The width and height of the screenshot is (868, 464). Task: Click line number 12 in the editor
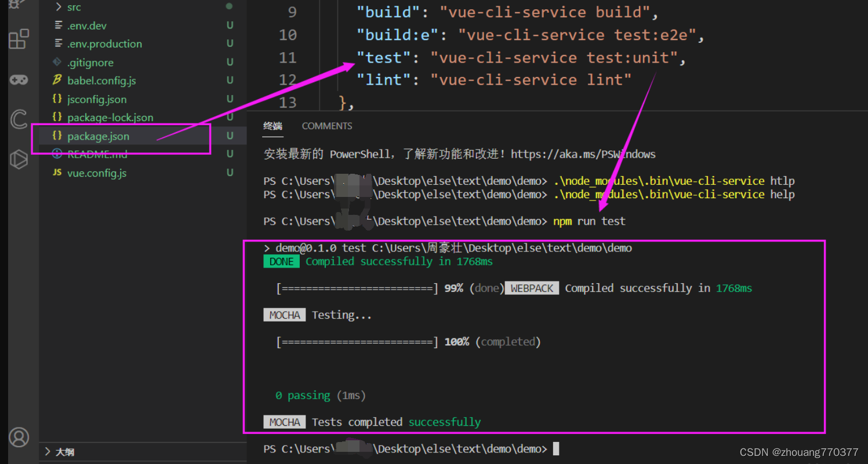point(288,79)
